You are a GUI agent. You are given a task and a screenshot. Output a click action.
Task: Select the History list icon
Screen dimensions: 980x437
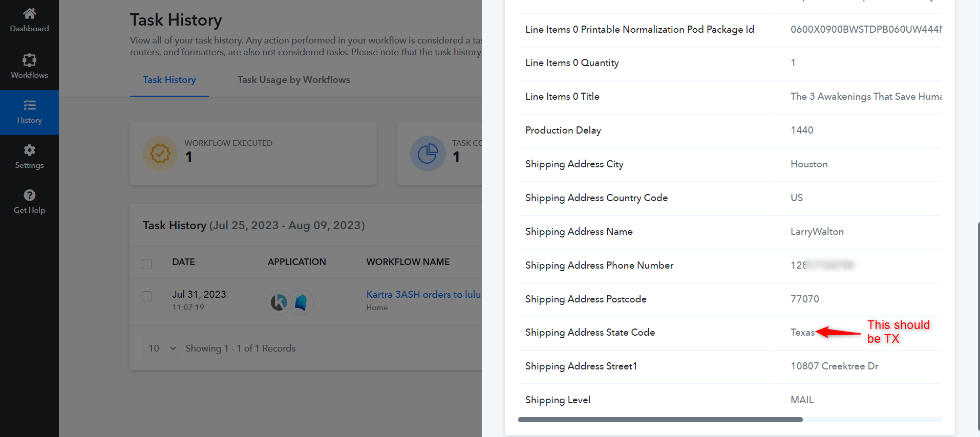(x=29, y=105)
